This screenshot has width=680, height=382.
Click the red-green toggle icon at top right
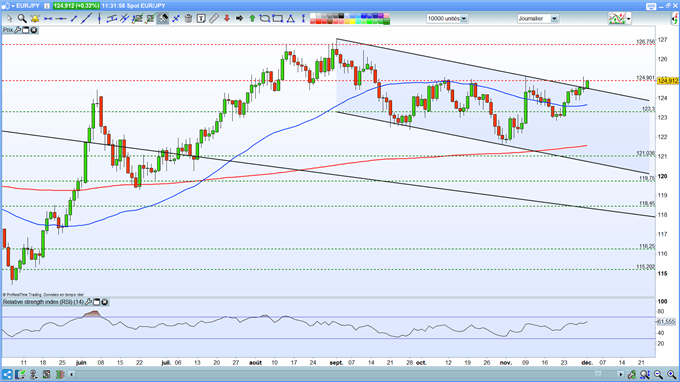point(675,19)
